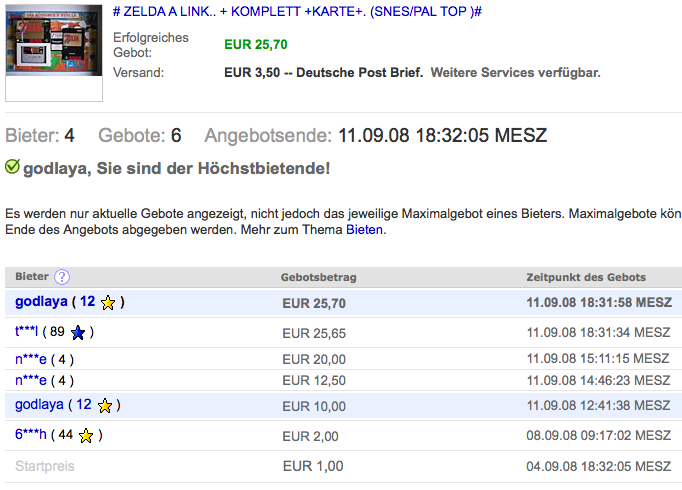Screen dimensions: 682x490
Task: Click feedback score 12 in the EUR 25,70 row
Action: [x=88, y=302]
